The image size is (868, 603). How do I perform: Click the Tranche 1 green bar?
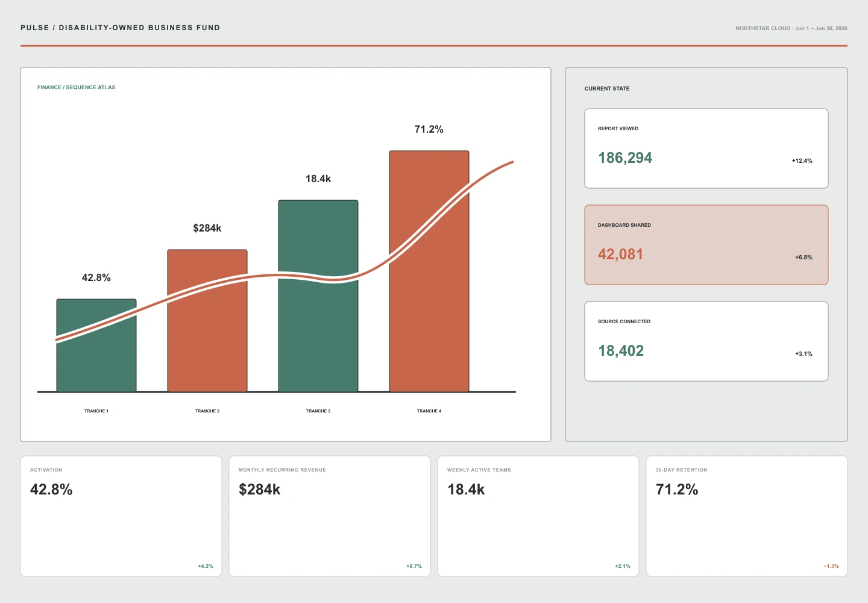(x=96, y=346)
